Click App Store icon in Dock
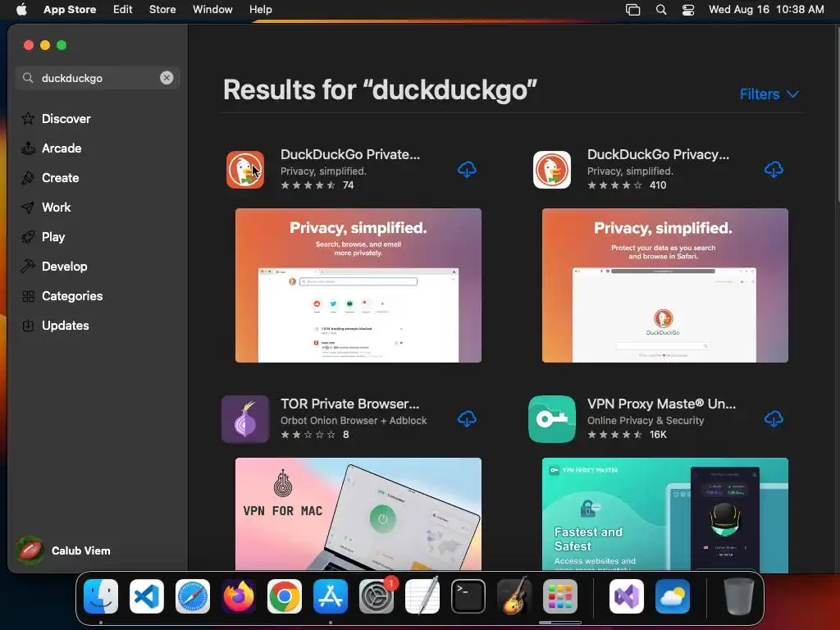 coord(330,596)
